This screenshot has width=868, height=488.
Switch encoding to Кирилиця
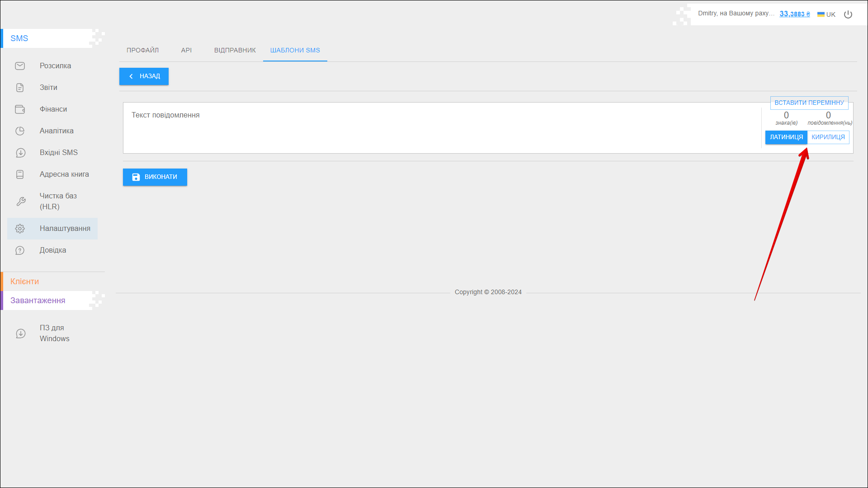tap(828, 137)
